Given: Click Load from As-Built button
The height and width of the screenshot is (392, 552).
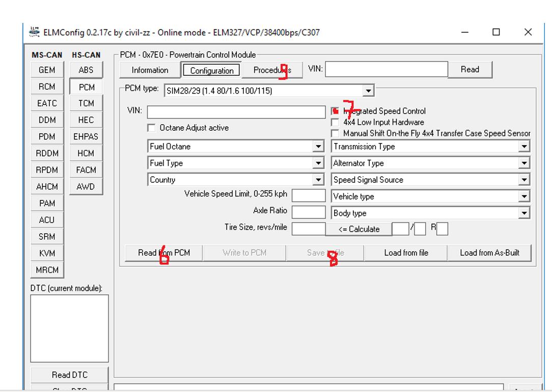Looking at the screenshot, I should [489, 253].
